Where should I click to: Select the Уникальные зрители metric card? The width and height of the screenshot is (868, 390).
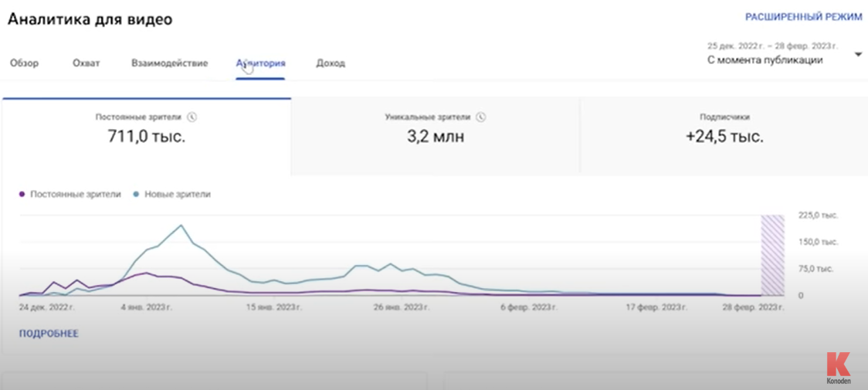tap(435, 136)
